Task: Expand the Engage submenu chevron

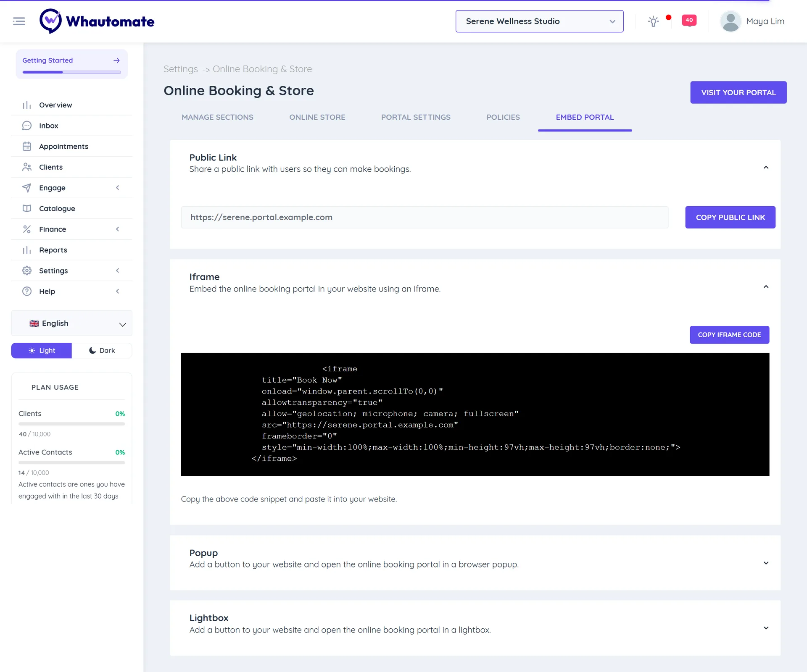Action: (118, 188)
